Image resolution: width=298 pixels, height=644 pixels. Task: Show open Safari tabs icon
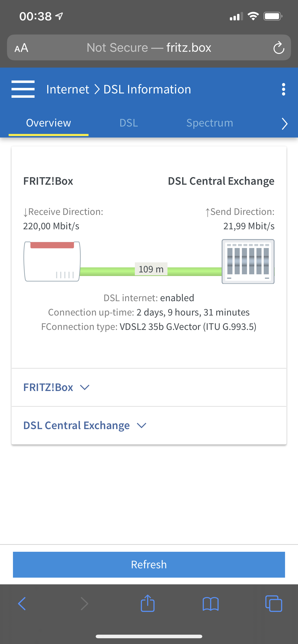274,604
